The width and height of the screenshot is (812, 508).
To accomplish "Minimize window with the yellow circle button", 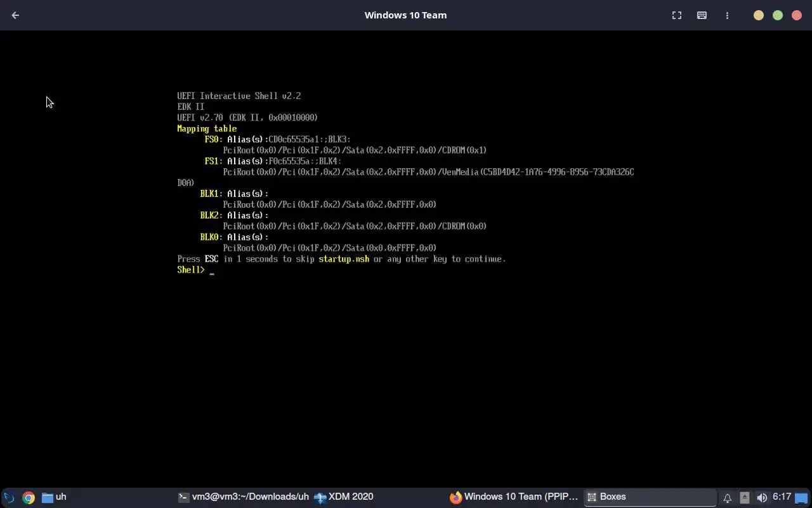I will tap(759, 15).
